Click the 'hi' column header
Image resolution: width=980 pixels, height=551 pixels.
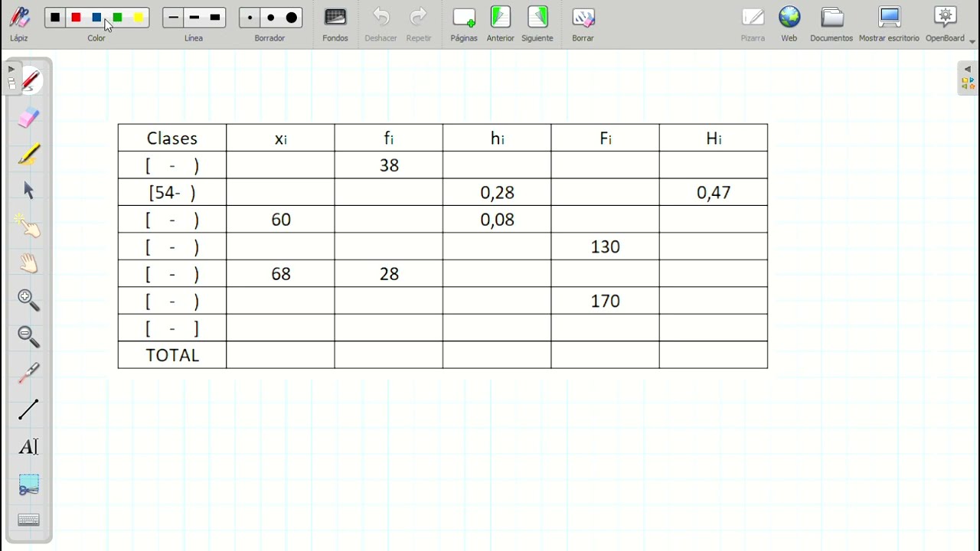tap(497, 138)
